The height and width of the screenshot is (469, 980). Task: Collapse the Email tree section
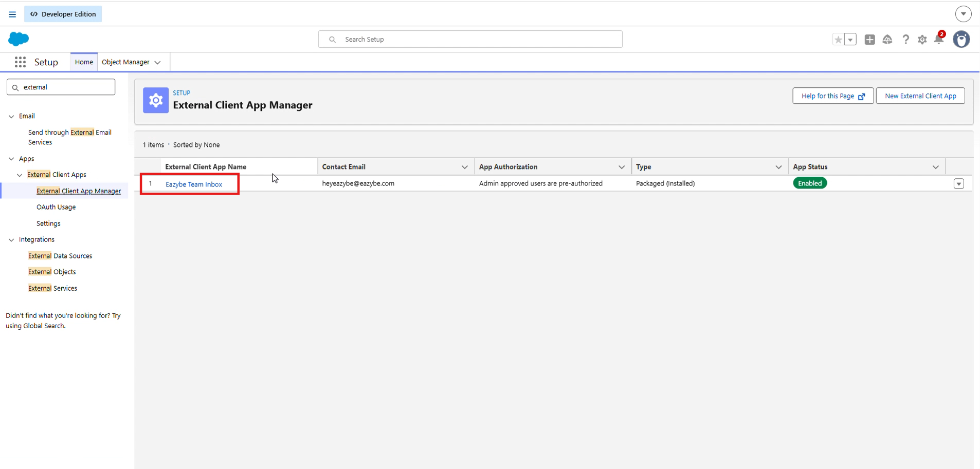coord(11,117)
